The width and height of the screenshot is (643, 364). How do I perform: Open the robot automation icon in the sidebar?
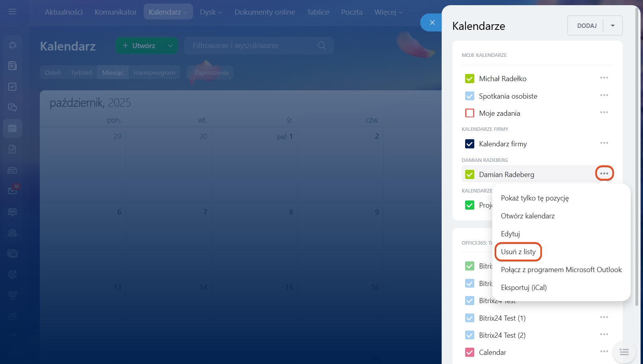(x=12, y=316)
